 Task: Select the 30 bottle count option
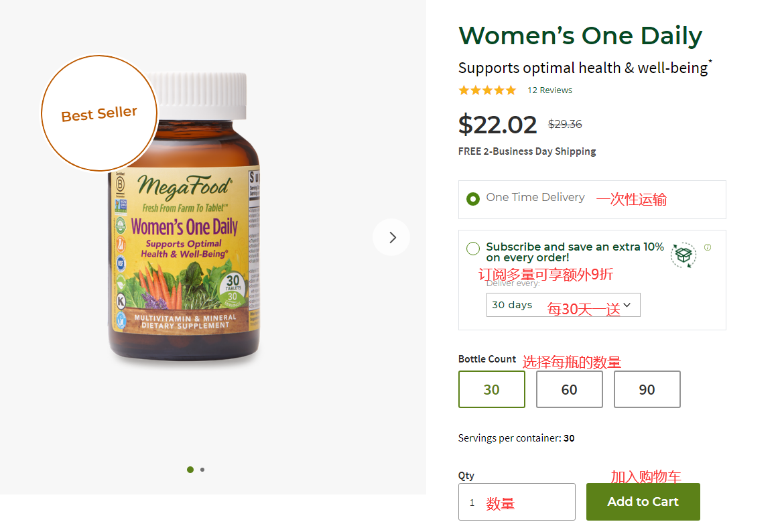tap(492, 389)
